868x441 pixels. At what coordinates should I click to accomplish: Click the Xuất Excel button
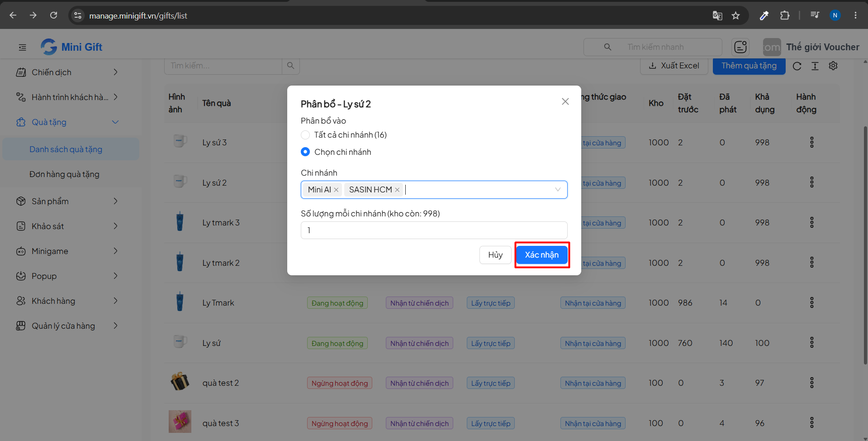tap(674, 66)
